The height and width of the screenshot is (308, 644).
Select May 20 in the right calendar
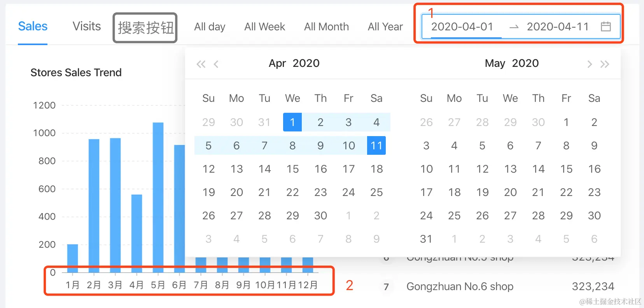click(510, 192)
